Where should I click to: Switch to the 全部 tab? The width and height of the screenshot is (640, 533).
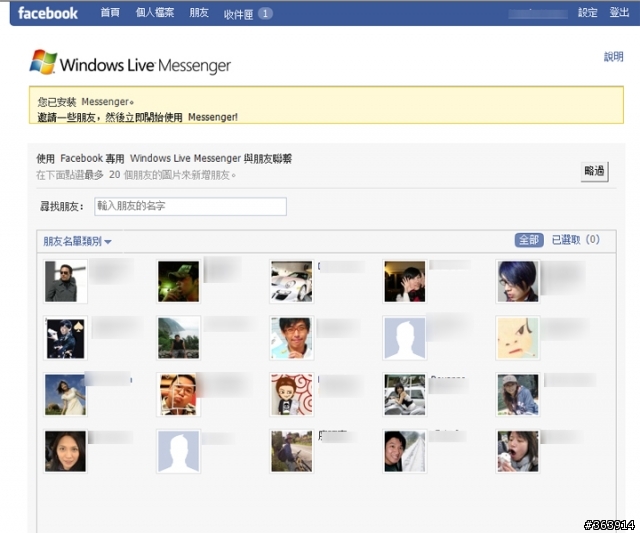tap(529, 240)
